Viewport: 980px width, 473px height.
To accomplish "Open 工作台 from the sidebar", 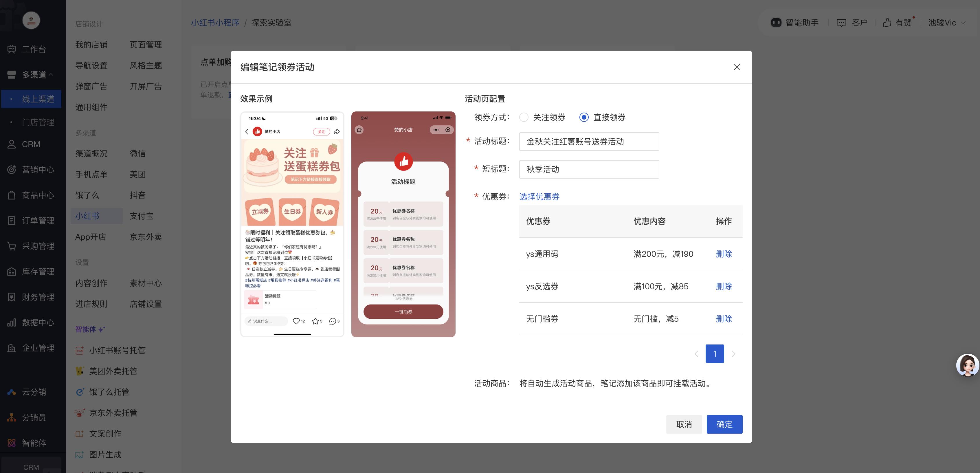I will pyautogui.click(x=34, y=49).
